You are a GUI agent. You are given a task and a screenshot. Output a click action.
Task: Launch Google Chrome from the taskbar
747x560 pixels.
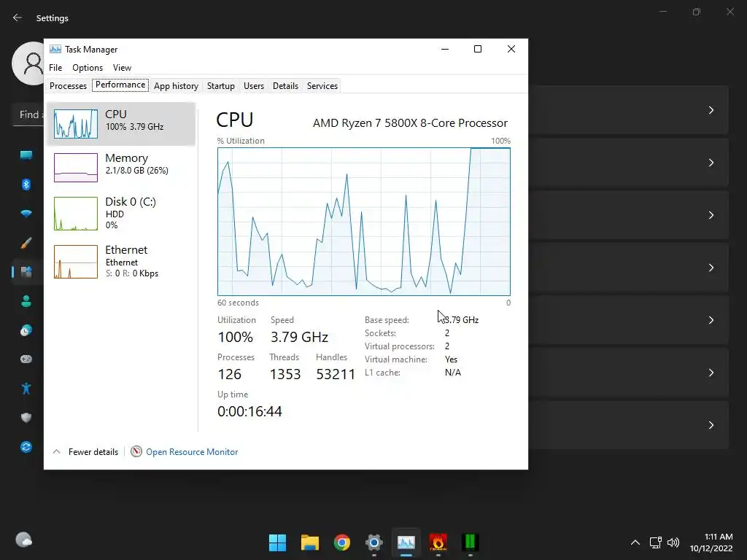(342, 542)
